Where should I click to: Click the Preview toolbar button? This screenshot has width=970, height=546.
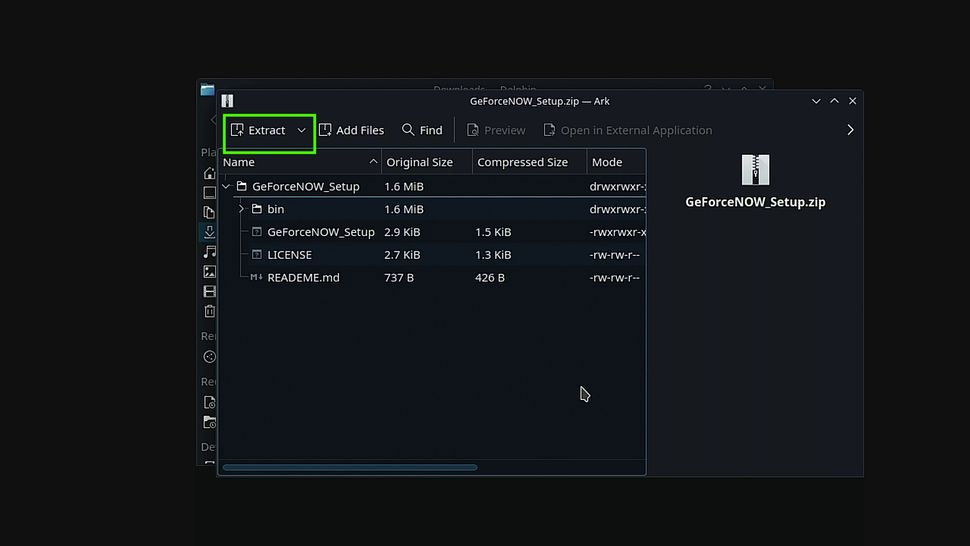496,130
